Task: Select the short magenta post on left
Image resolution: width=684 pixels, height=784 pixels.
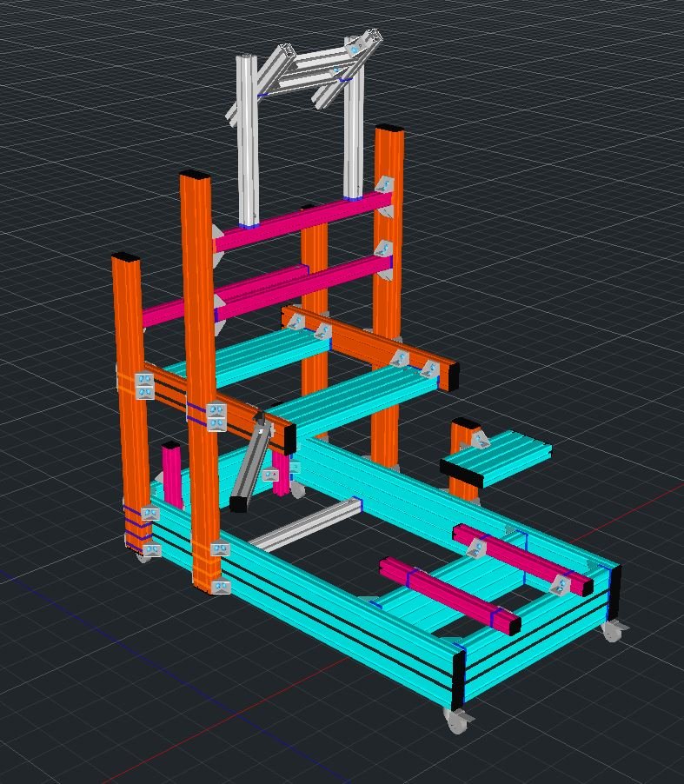Action: [172, 474]
